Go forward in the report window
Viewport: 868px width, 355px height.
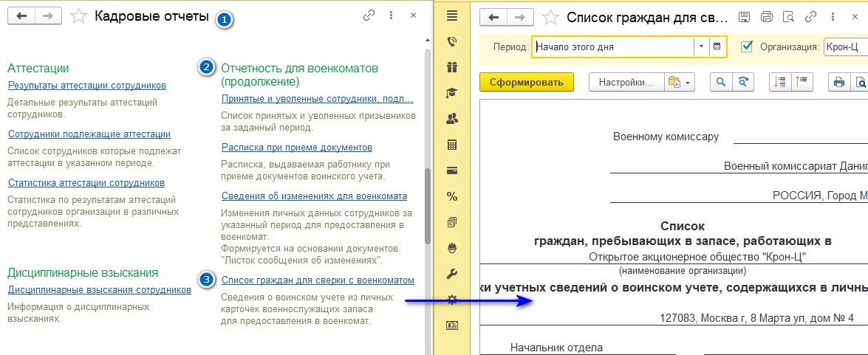point(520,17)
